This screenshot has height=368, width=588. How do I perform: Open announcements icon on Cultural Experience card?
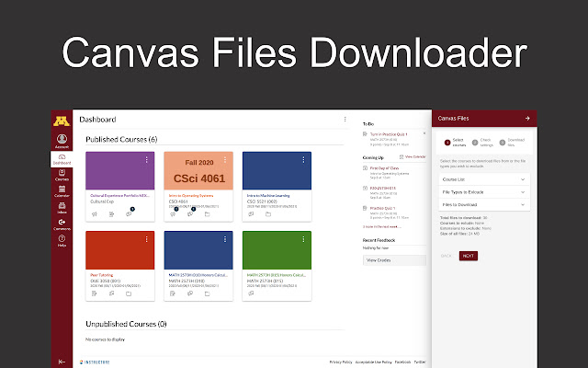click(94, 214)
